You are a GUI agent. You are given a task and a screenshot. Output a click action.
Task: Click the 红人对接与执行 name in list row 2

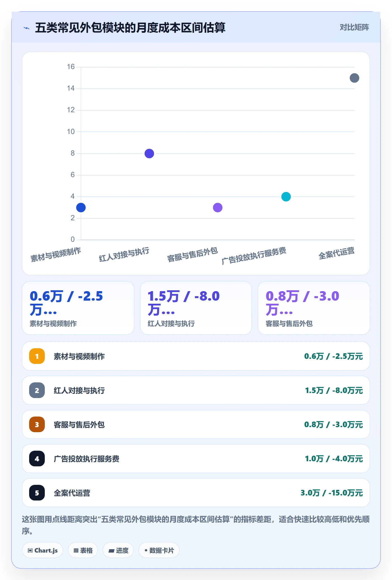click(x=79, y=390)
